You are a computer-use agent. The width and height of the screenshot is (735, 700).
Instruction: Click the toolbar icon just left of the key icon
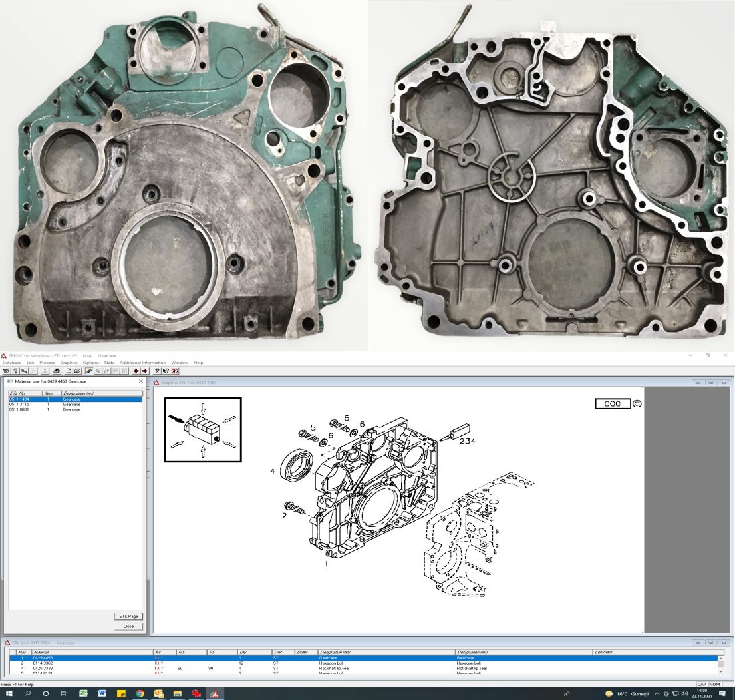(x=15, y=371)
